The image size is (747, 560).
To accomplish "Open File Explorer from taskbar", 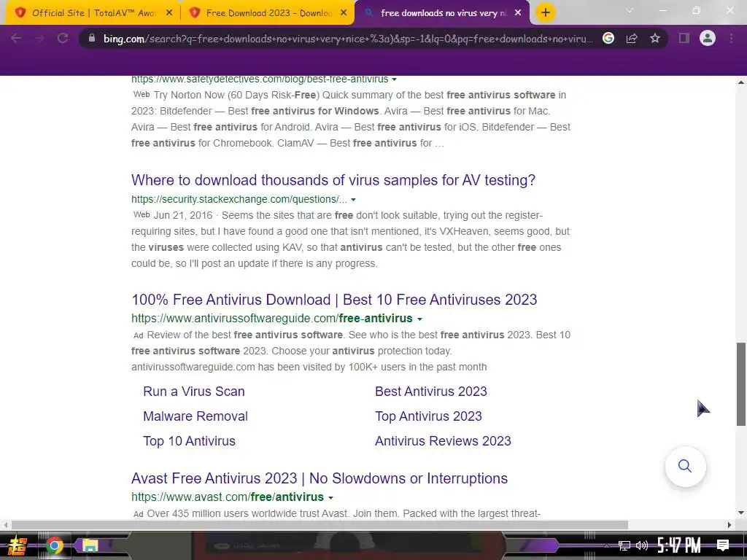I will click(x=90, y=545).
